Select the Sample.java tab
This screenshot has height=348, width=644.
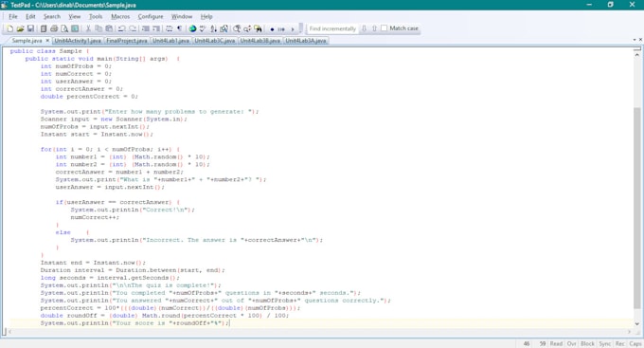(x=27, y=41)
